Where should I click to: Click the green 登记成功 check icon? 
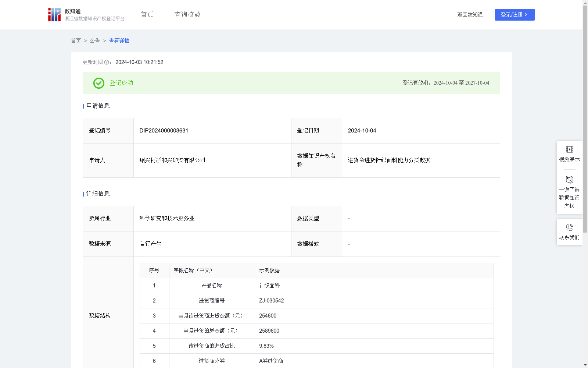tap(99, 83)
